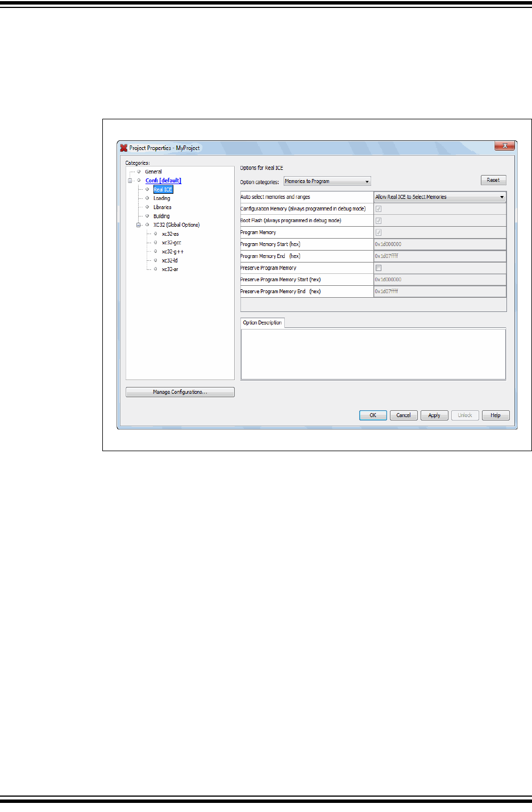Select the General category
The width and height of the screenshot is (532, 812).
click(x=153, y=172)
